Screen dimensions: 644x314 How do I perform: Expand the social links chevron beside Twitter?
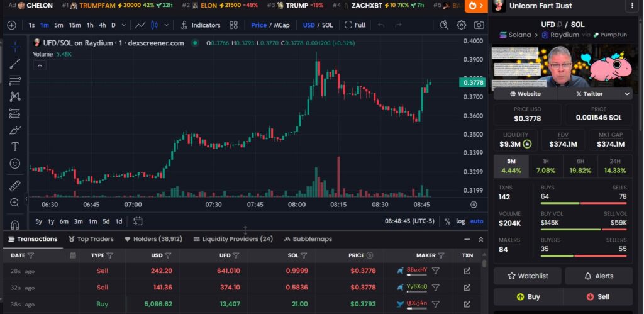tap(627, 94)
